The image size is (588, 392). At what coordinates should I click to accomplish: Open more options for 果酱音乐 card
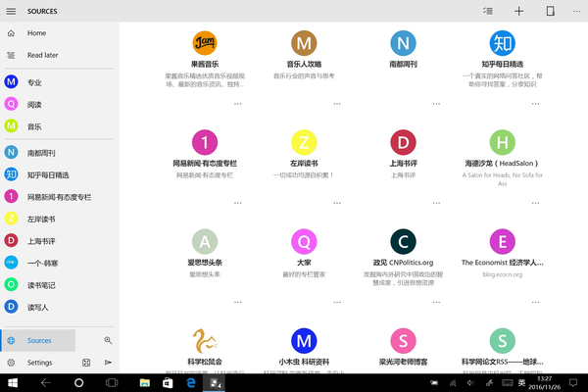(238, 104)
